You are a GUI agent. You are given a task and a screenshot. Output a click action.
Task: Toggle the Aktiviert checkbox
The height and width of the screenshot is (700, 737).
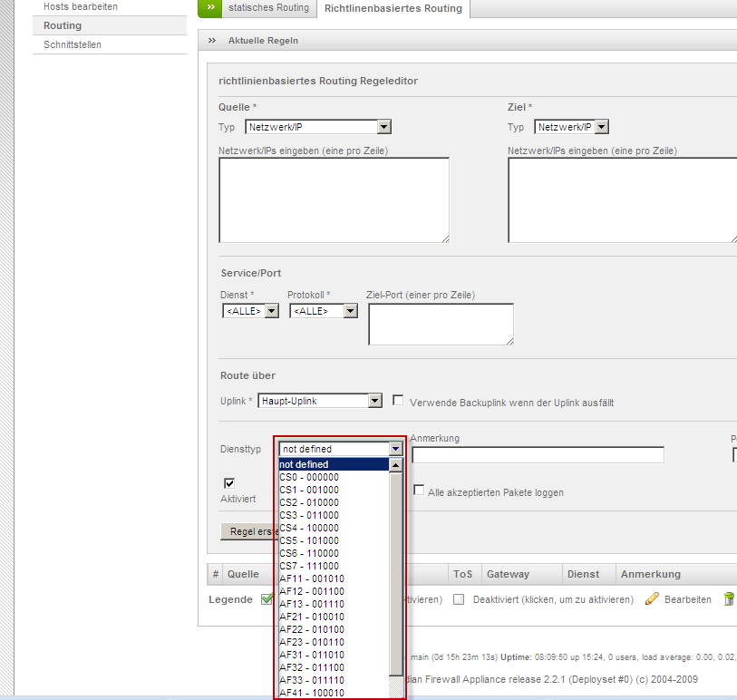tap(229, 483)
